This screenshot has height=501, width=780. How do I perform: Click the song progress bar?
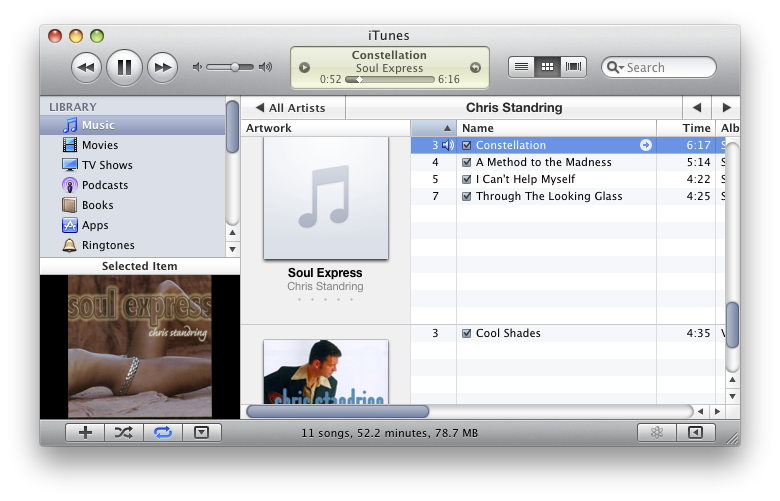(x=390, y=79)
